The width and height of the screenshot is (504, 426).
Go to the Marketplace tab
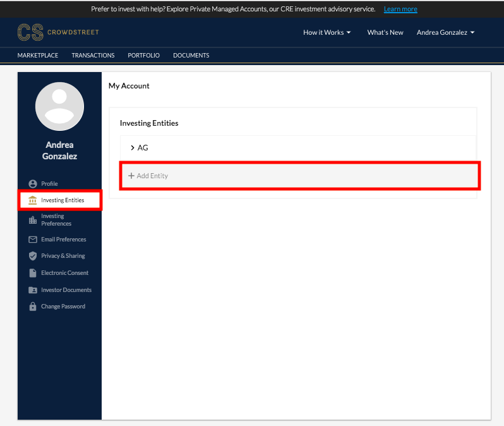38,56
